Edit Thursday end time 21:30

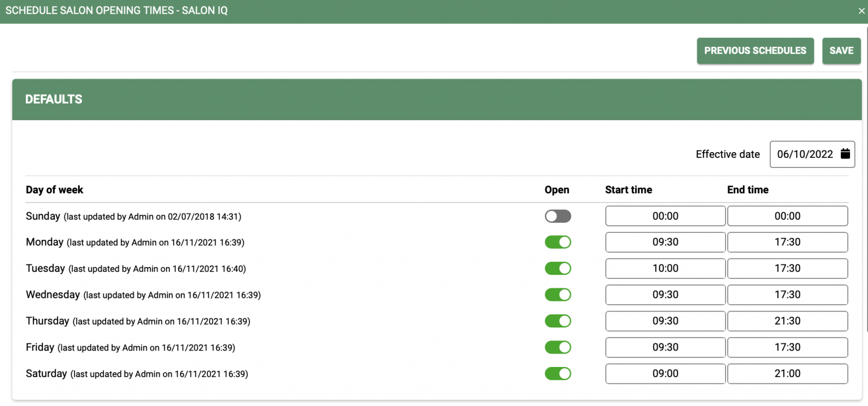pyautogui.click(x=787, y=321)
